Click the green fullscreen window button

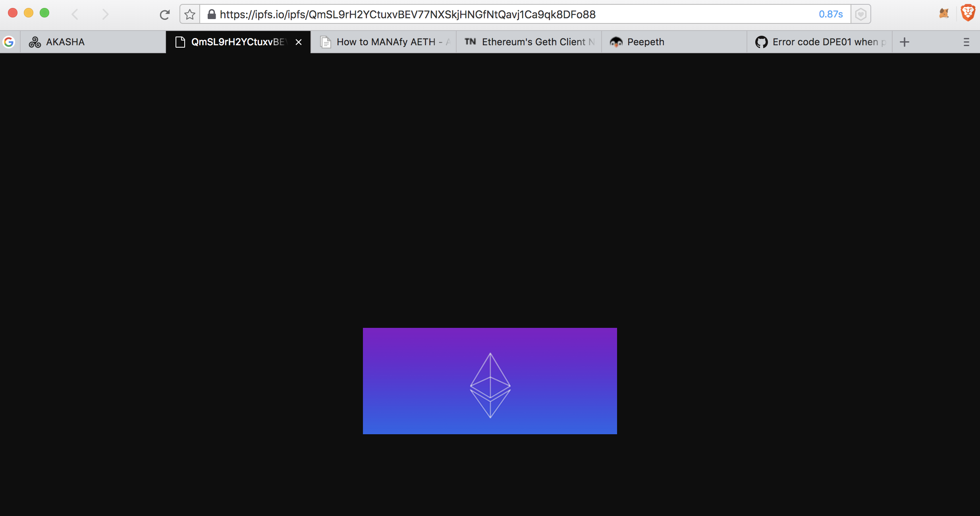point(44,13)
